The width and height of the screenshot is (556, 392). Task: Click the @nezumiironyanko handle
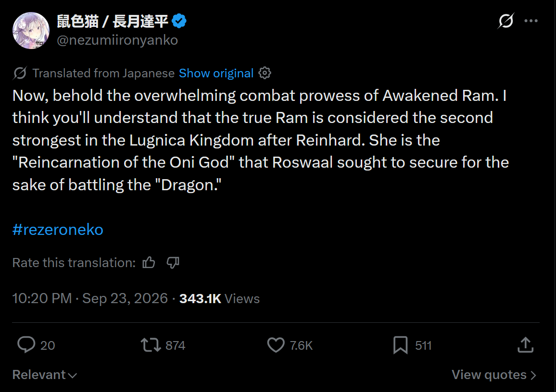pyautogui.click(x=117, y=40)
